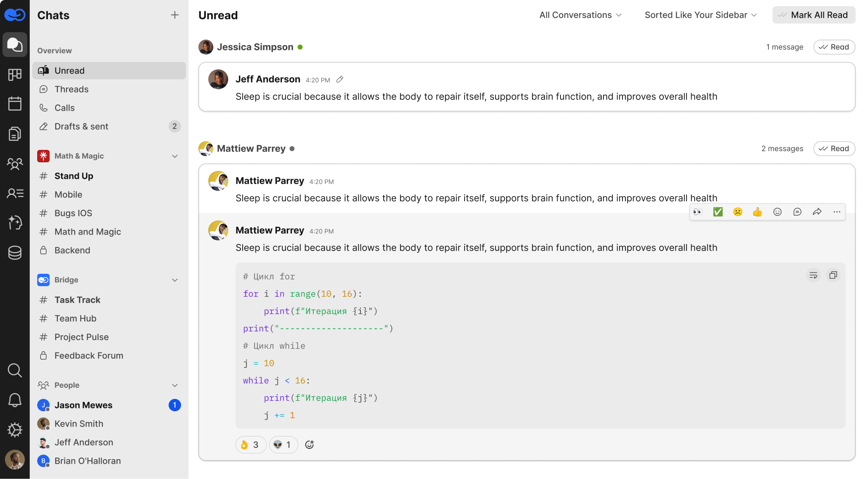
Task: Toggle the alien reaction with count 1
Action: (283, 445)
